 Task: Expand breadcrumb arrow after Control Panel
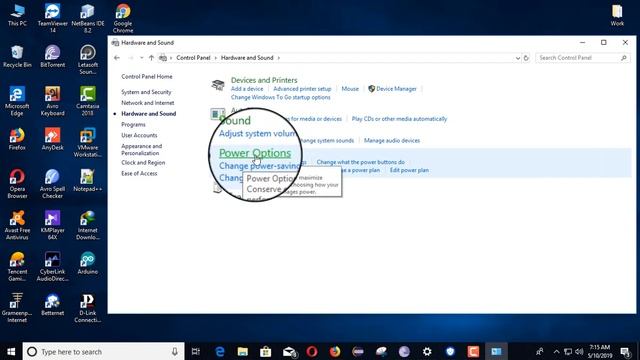click(216, 58)
